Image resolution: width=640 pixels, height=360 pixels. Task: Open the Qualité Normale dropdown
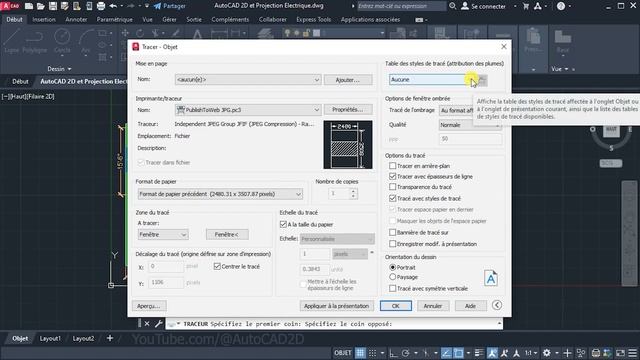(x=470, y=125)
